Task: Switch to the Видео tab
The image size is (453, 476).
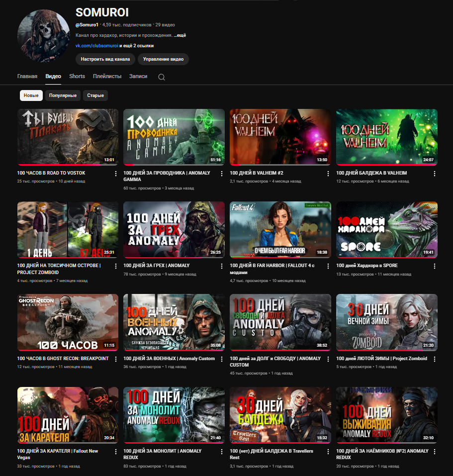Action: 53,76
